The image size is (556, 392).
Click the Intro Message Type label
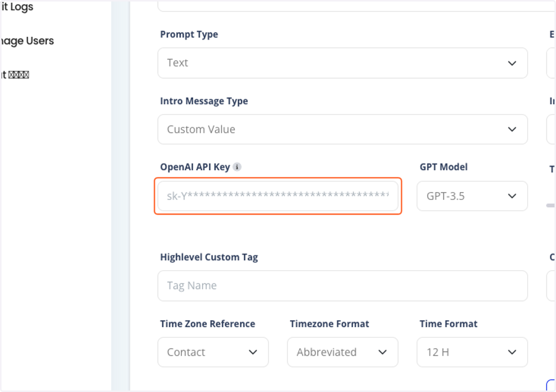(204, 101)
